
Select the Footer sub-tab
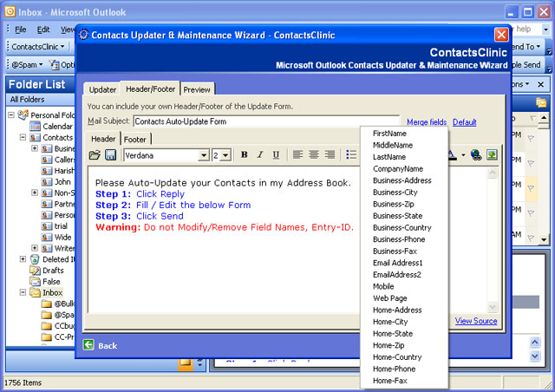[x=135, y=140]
